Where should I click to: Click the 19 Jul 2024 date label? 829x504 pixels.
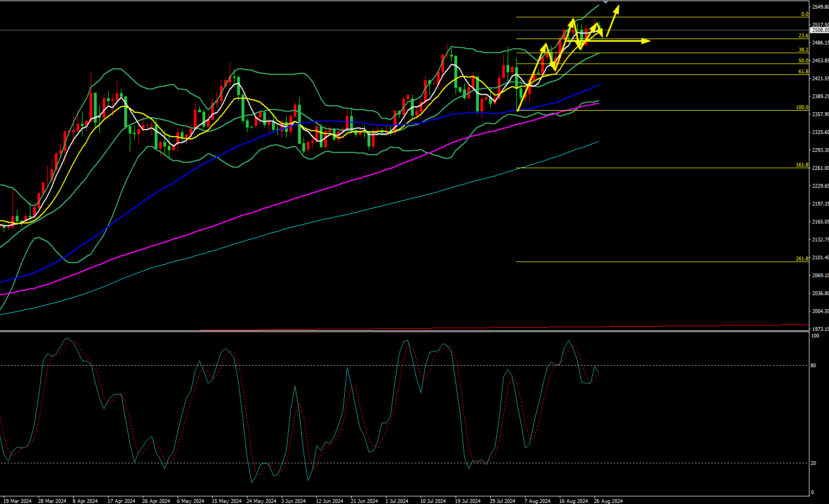point(467,501)
